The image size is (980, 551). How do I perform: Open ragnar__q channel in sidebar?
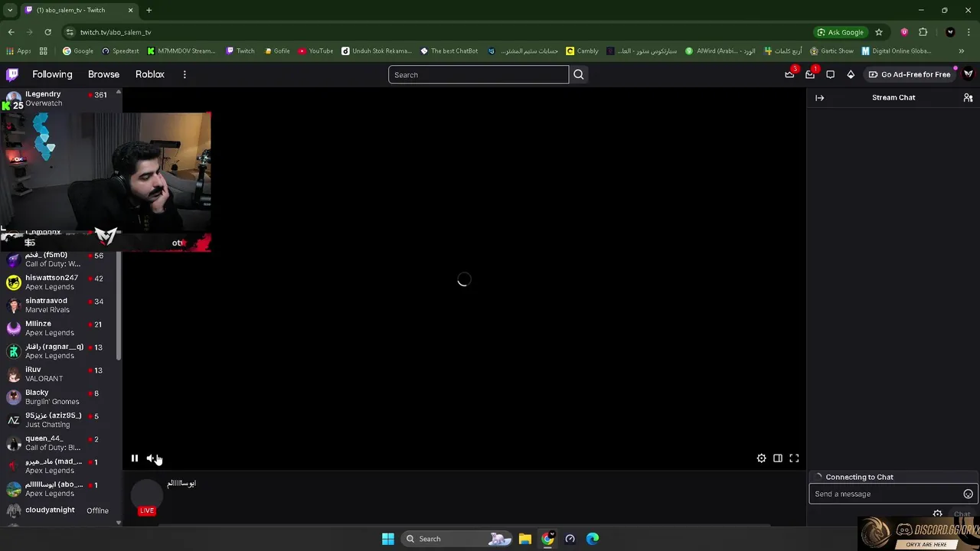[x=60, y=351]
